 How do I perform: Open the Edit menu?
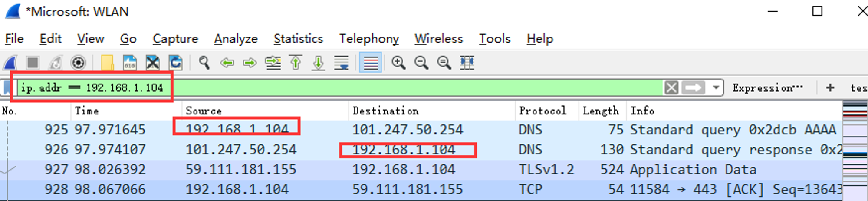pos(50,39)
